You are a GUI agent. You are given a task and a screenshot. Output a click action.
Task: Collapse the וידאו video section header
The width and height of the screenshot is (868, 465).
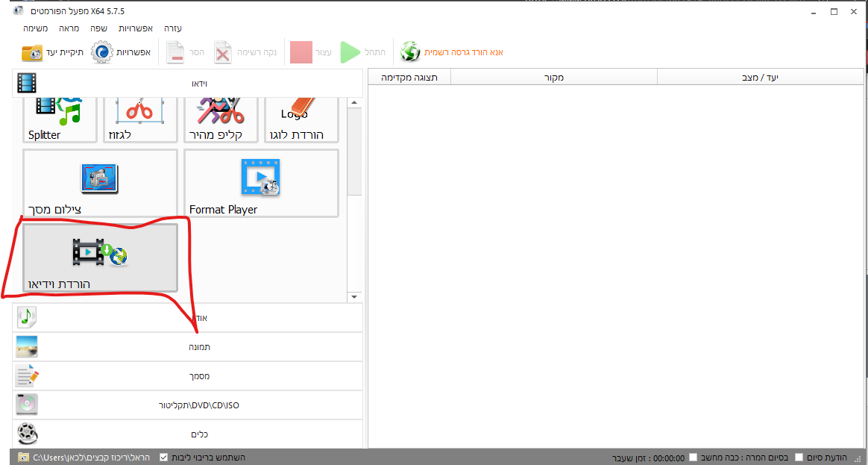tap(187, 83)
